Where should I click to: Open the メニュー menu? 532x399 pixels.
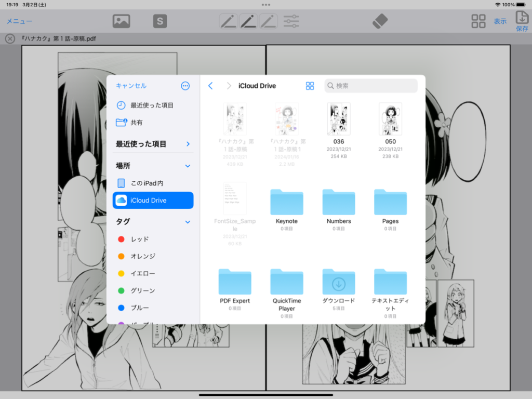pos(19,21)
